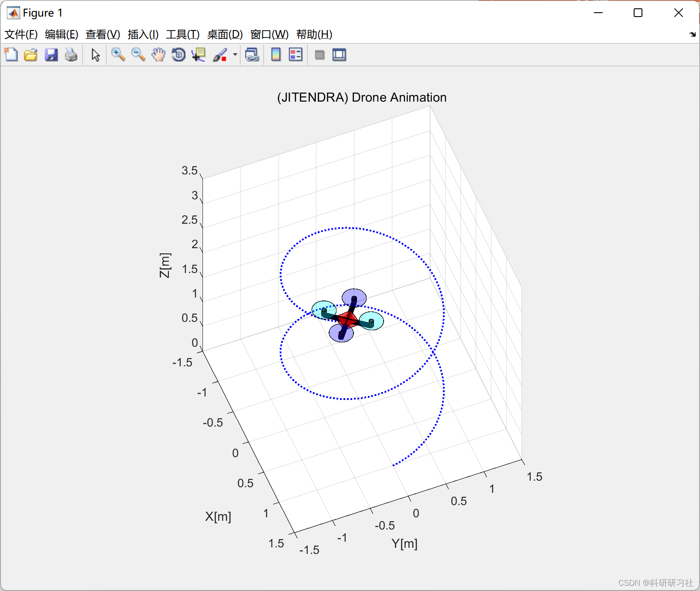Open the brush color dropdown arrow
The width and height of the screenshot is (700, 591).
235,55
